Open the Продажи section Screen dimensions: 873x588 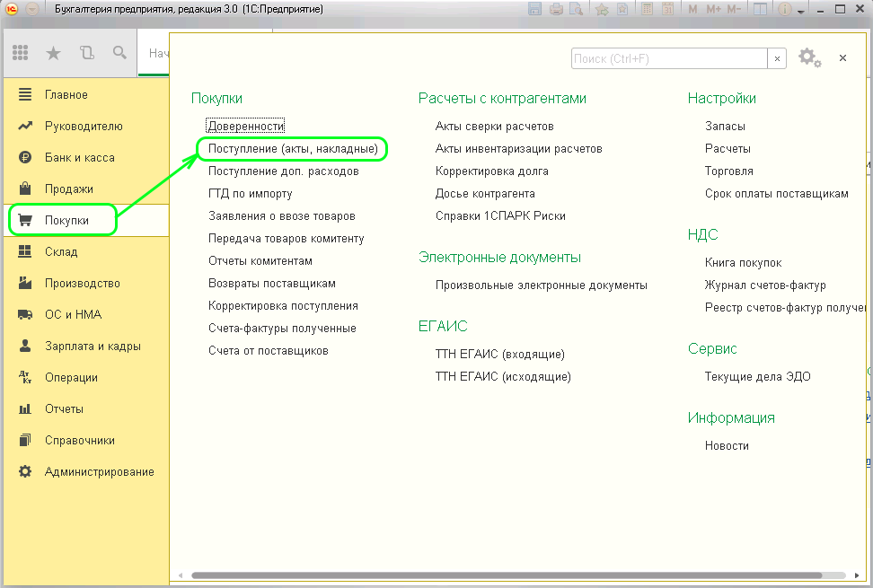click(86, 189)
